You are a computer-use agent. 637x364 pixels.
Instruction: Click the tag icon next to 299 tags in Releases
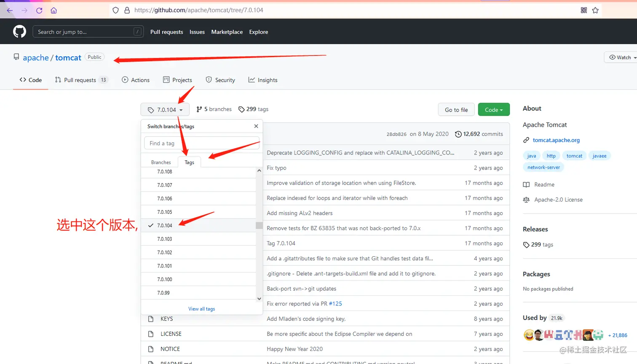click(526, 244)
